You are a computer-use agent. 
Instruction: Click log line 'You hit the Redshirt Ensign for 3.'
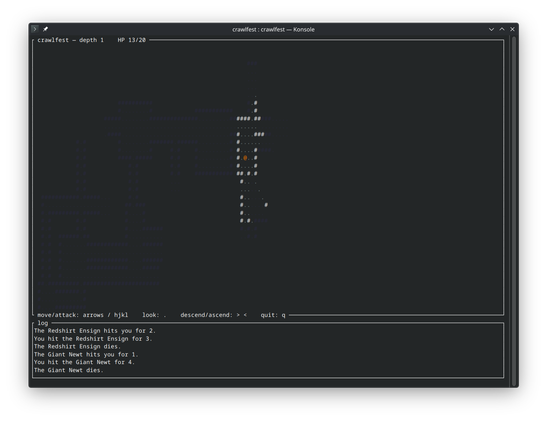[93, 339]
